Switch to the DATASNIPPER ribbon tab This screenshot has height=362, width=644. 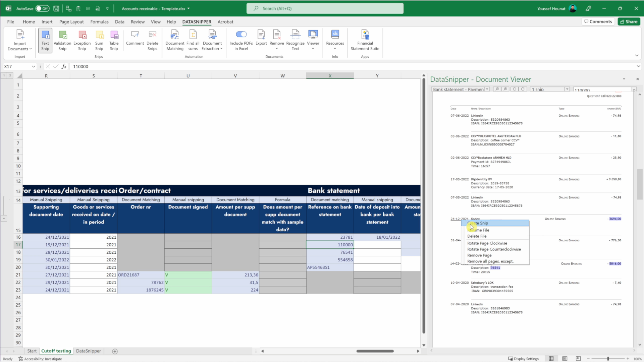pyautogui.click(x=197, y=21)
